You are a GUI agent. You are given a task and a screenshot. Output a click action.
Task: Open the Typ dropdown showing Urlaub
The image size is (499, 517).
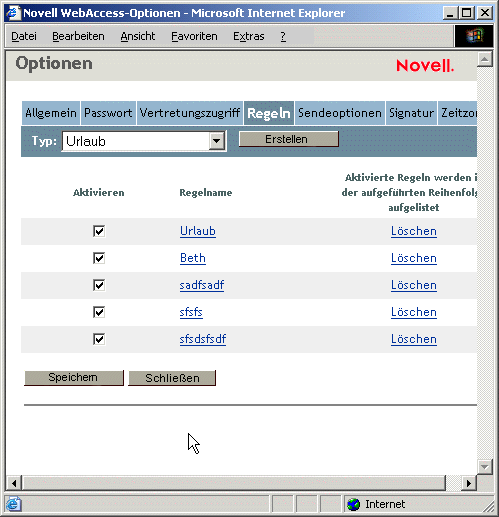tap(144, 141)
